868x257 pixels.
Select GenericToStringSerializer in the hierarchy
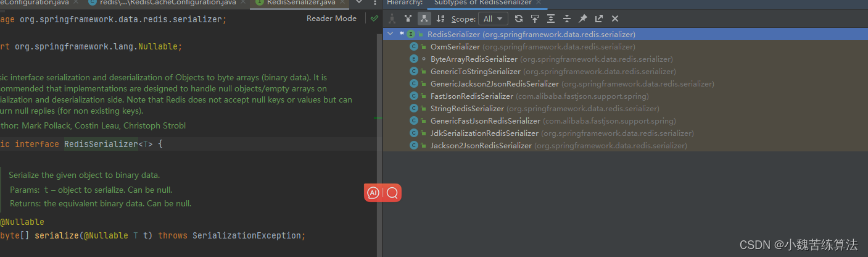pos(626,72)
